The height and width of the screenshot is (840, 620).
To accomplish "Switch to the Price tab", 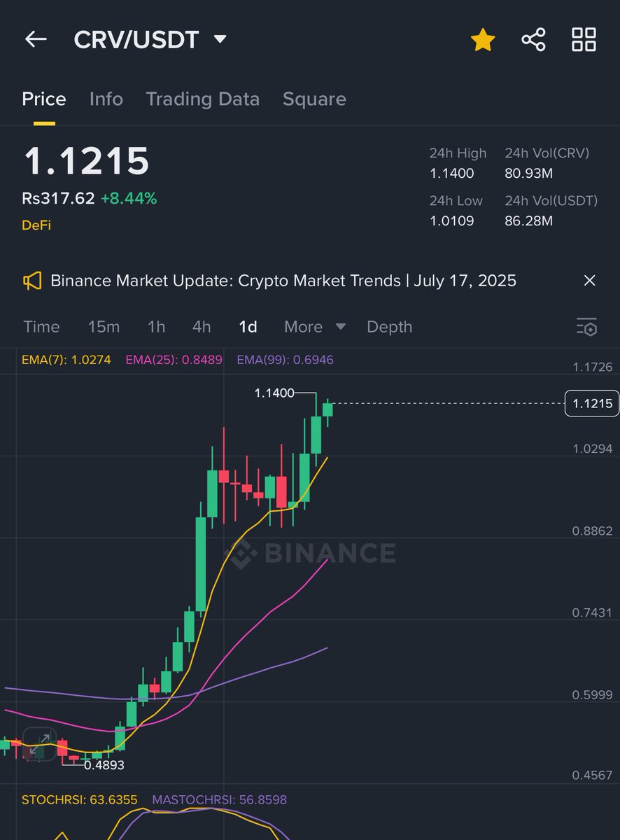I will point(44,99).
